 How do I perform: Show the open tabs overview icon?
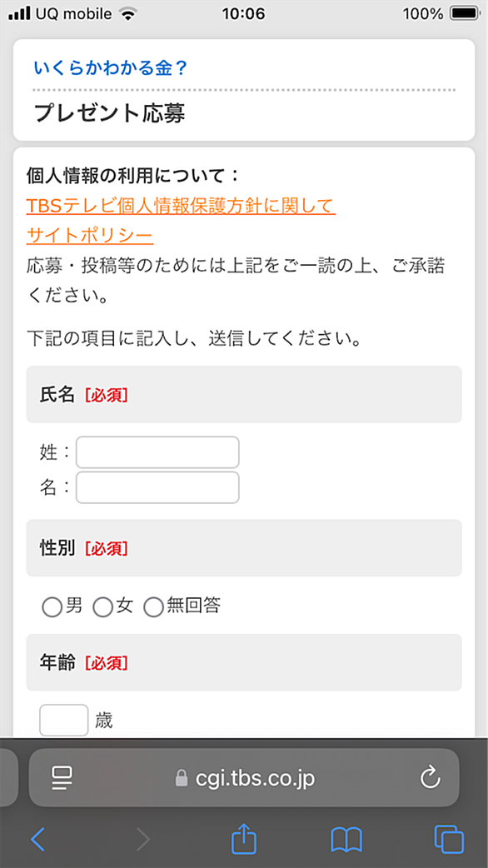[x=449, y=839]
